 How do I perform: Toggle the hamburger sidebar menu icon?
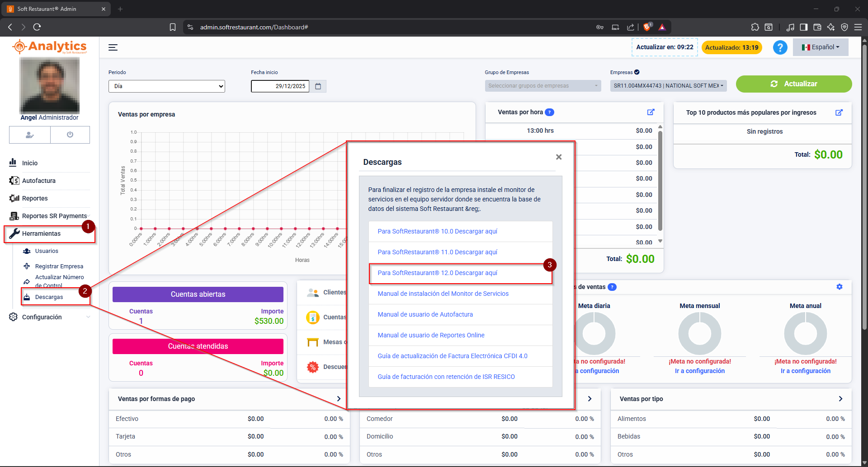[x=113, y=47]
